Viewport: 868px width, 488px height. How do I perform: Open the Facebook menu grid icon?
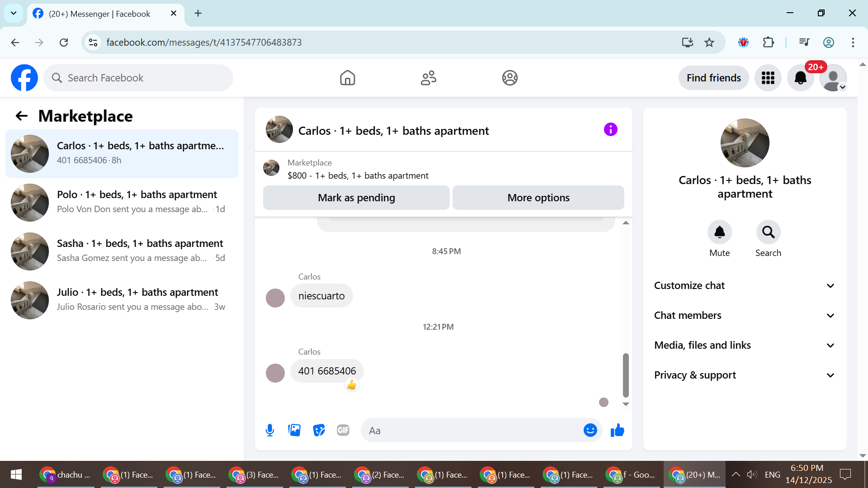tap(768, 78)
